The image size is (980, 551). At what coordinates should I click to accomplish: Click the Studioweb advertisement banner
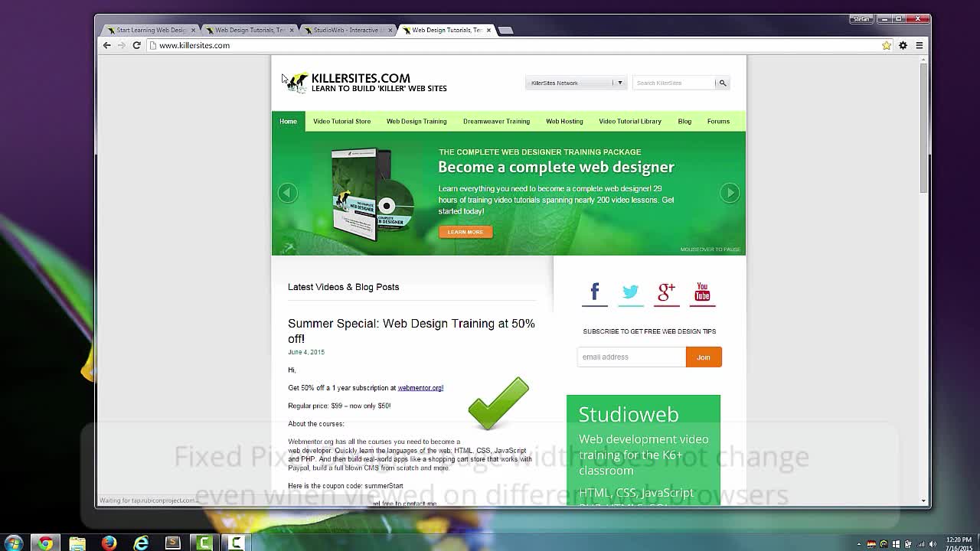click(x=643, y=450)
